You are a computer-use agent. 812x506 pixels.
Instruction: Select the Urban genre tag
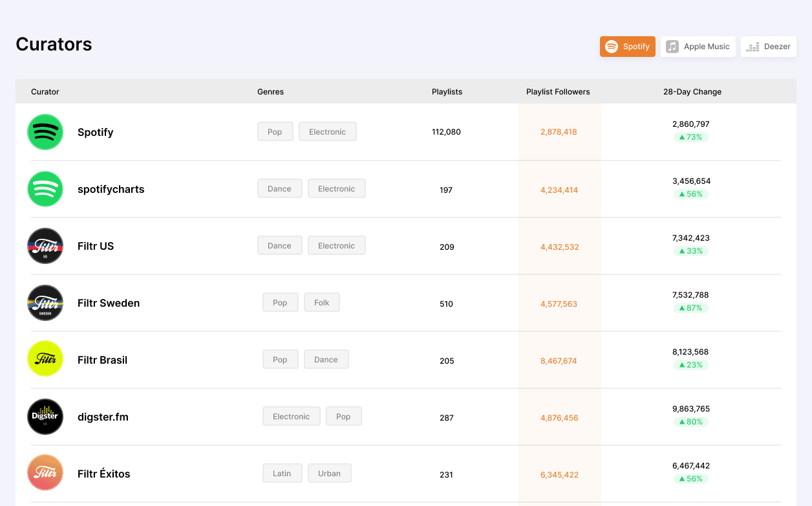pos(329,474)
